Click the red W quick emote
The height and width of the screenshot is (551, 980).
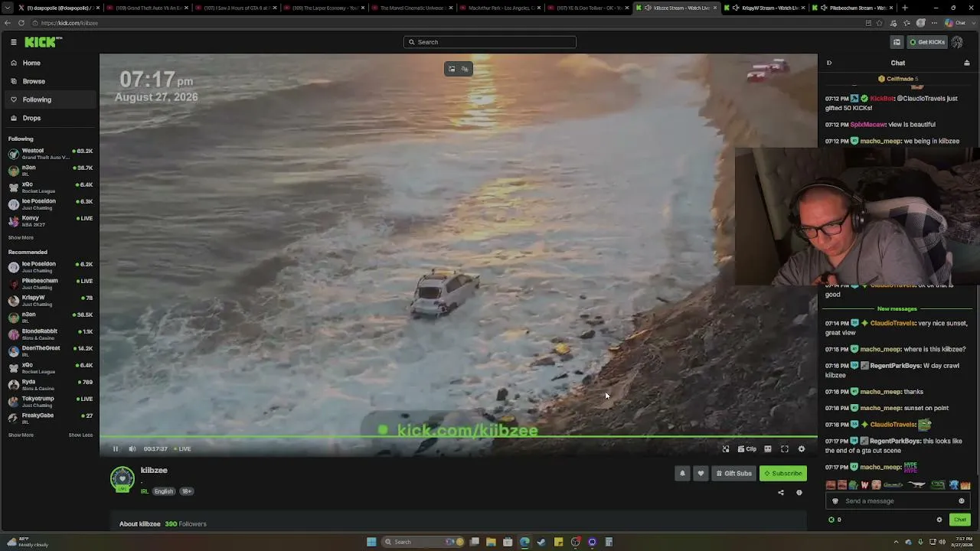click(864, 485)
